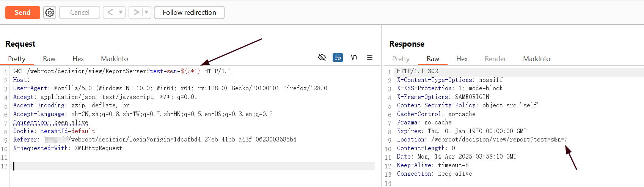Open response MarkInfo tab
This screenshot has height=187, width=644.
tap(537, 59)
